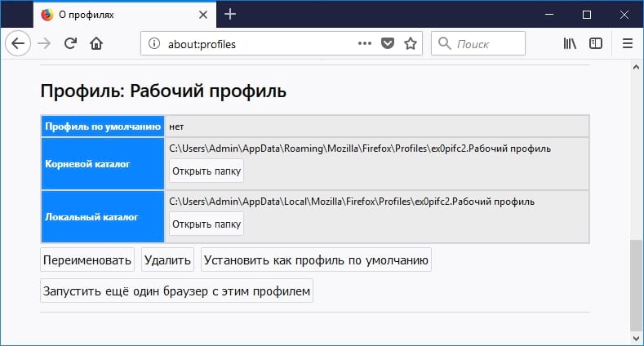Go back with the back arrow button
The image size is (644, 346).
(18, 43)
